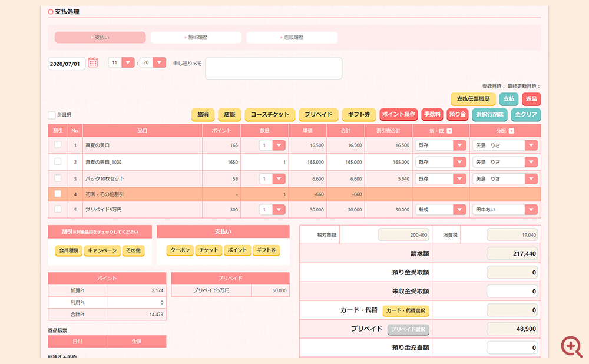
Task: Click the プリペイド add button
Action: point(319,115)
